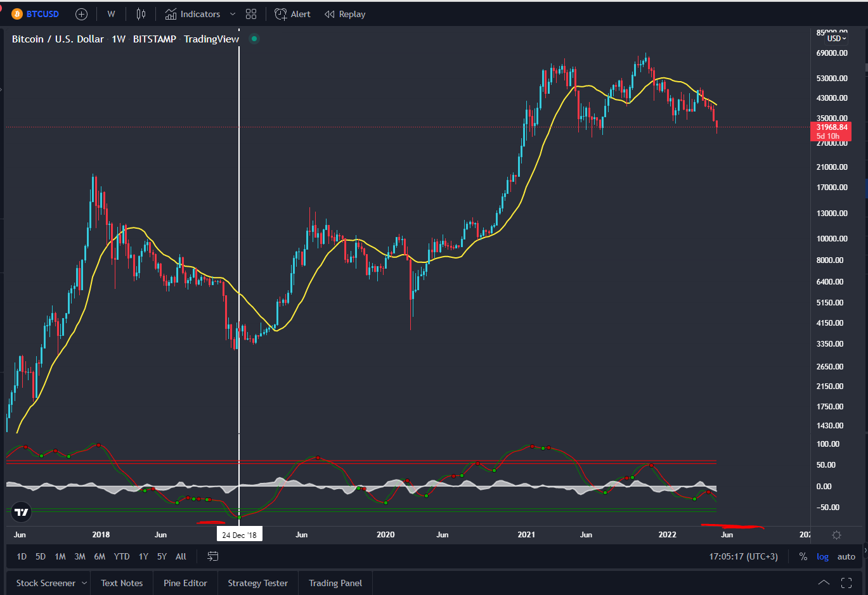Screen dimensions: 868x595
Task: Open the Pine Editor tab
Action: click(x=185, y=583)
